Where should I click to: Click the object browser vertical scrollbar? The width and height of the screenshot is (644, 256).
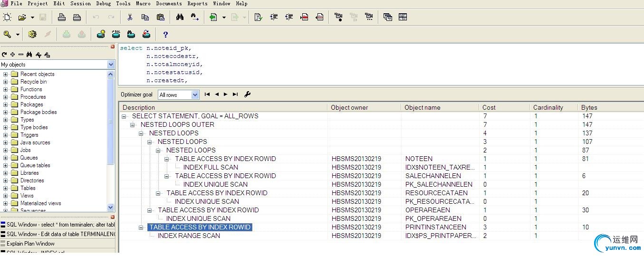(x=111, y=141)
